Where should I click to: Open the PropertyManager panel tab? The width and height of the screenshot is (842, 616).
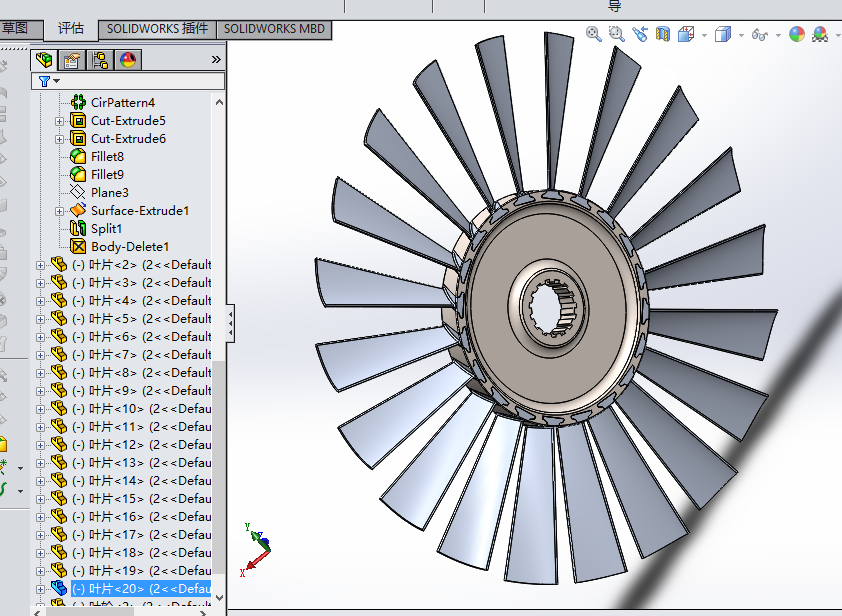72,60
